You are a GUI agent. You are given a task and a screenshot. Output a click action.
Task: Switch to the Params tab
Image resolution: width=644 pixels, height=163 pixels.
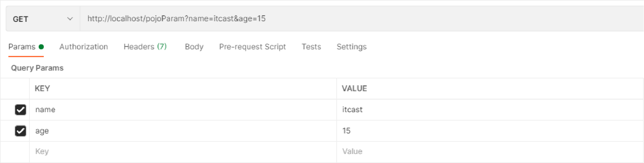(26, 47)
